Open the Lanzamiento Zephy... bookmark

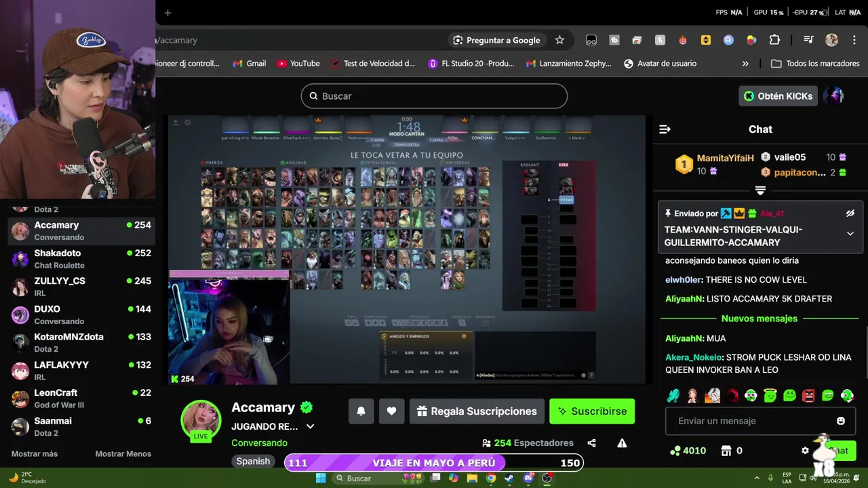pos(568,64)
